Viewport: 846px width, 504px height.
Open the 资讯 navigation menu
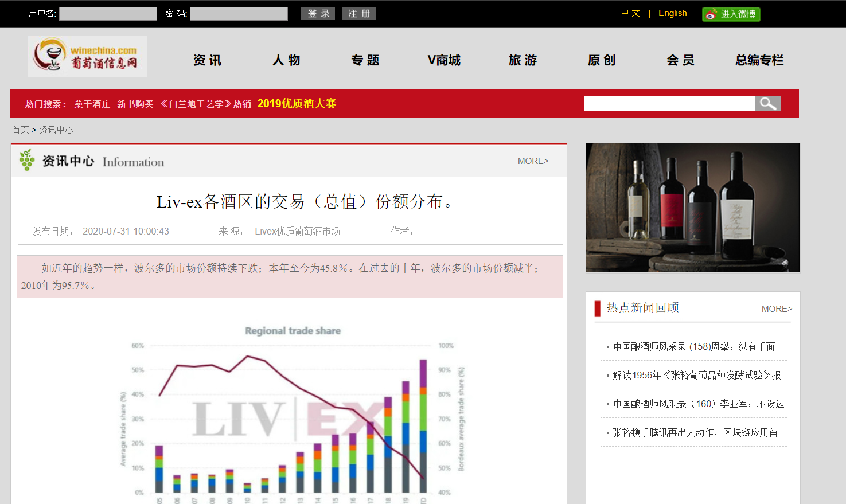[207, 60]
